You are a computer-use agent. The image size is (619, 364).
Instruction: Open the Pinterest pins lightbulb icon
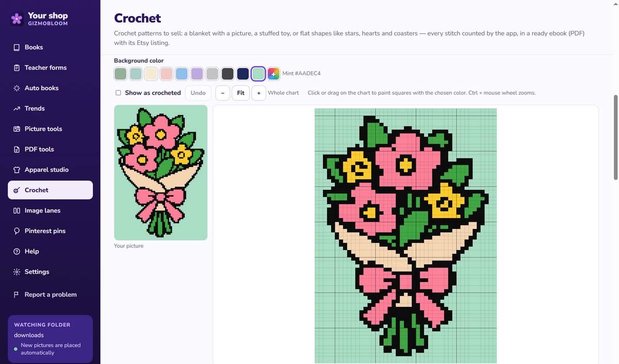coord(17,231)
